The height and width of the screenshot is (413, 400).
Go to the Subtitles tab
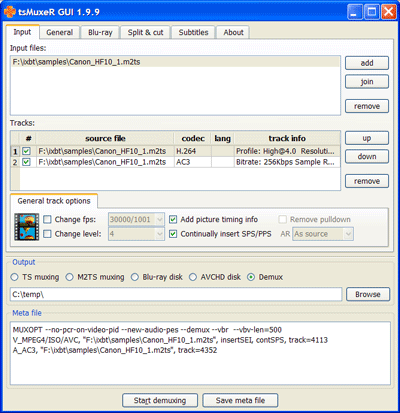coord(193,32)
